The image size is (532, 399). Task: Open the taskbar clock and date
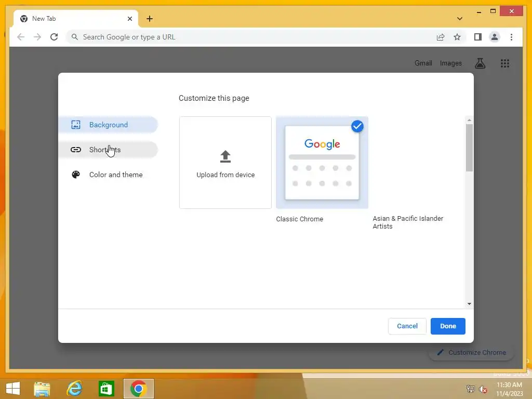[x=509, y=389]
